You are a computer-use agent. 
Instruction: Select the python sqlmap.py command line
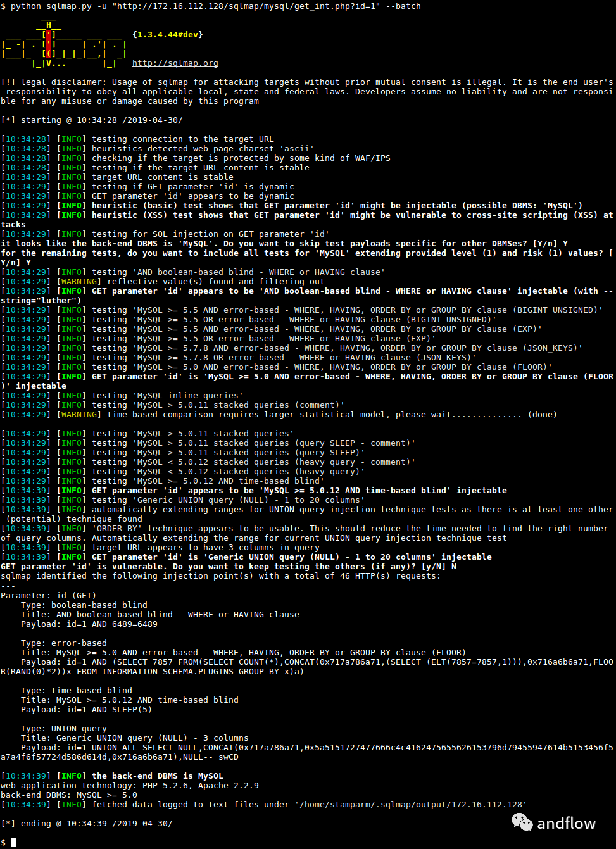pyautogui.click(x=211, y=6)
